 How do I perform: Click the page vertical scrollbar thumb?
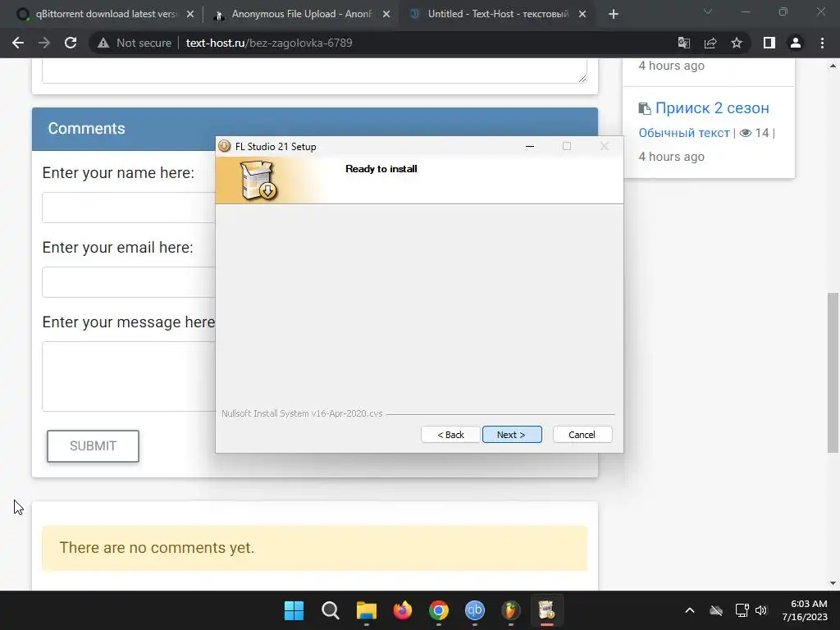click(833, 372)
